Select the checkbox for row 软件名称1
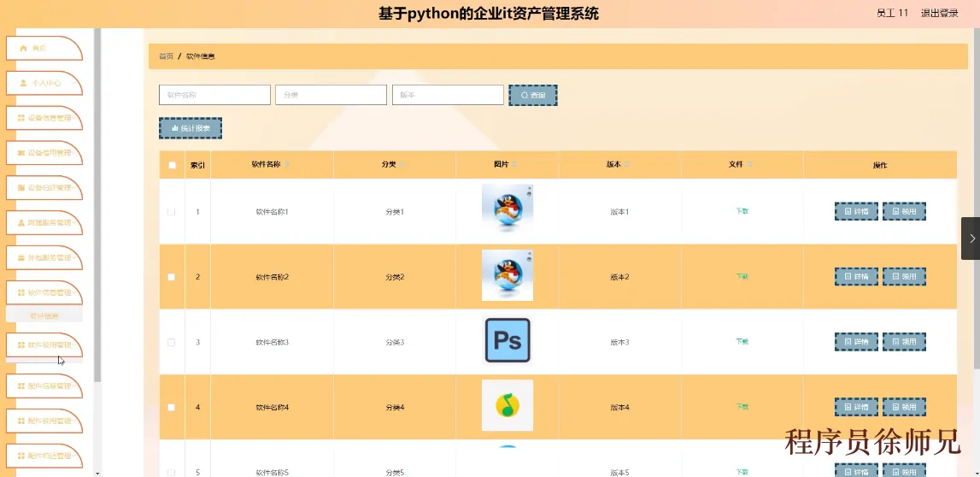980x477 pixels. (x=172, y=212)
